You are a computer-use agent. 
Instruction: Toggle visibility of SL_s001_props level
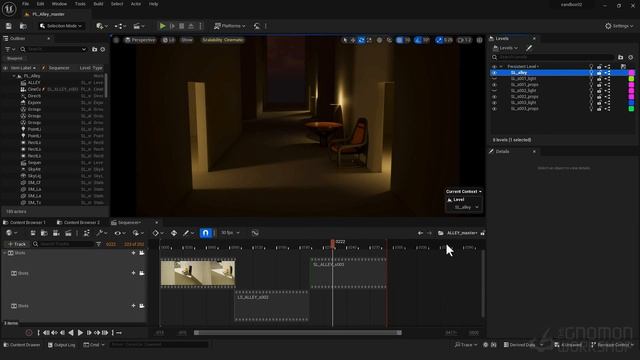pos(494,85)
